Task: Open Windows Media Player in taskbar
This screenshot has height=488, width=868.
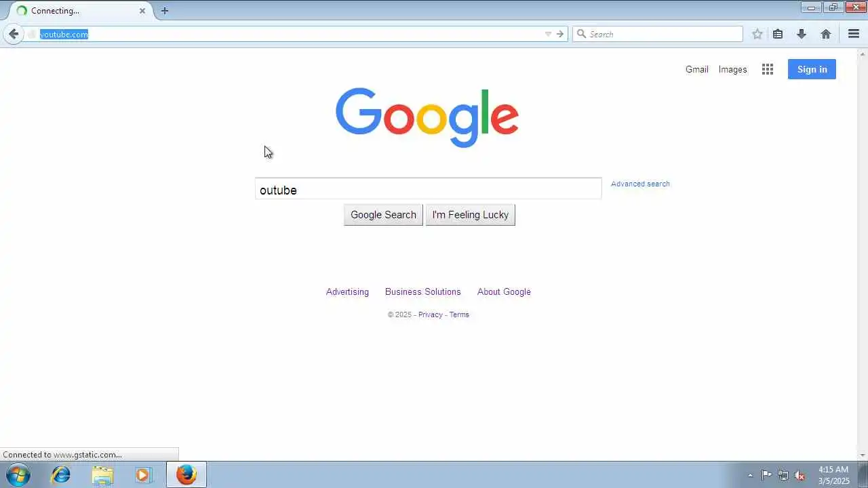Action: coord(143,474)
